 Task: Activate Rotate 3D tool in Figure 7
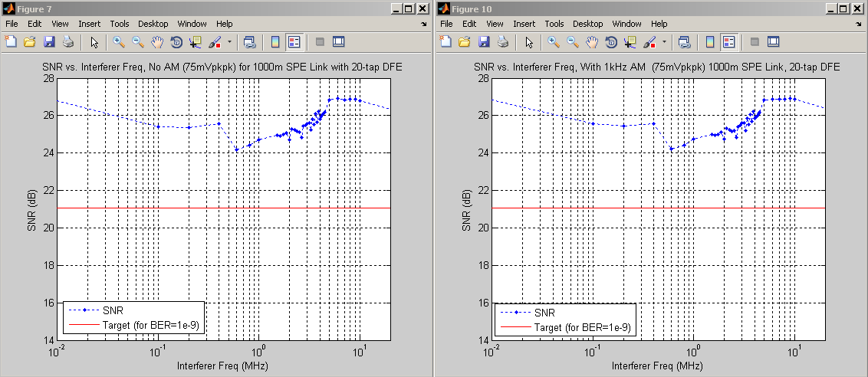click(176, 41)
